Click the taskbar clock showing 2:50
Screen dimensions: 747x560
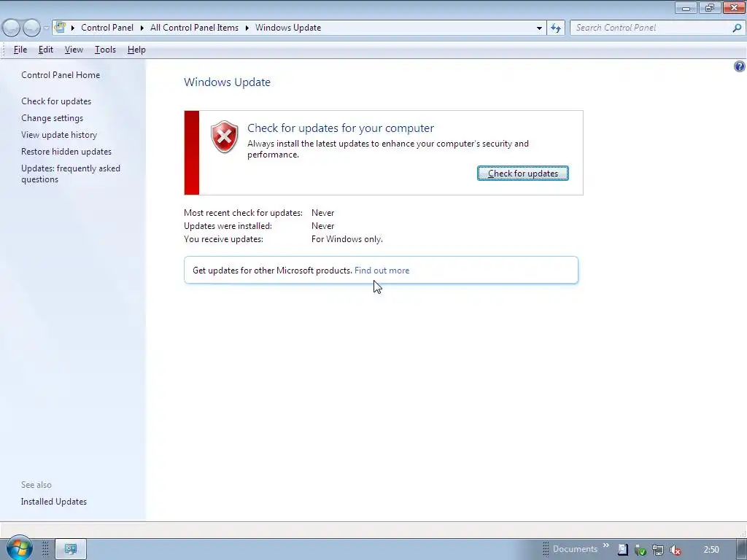point(711,550)
